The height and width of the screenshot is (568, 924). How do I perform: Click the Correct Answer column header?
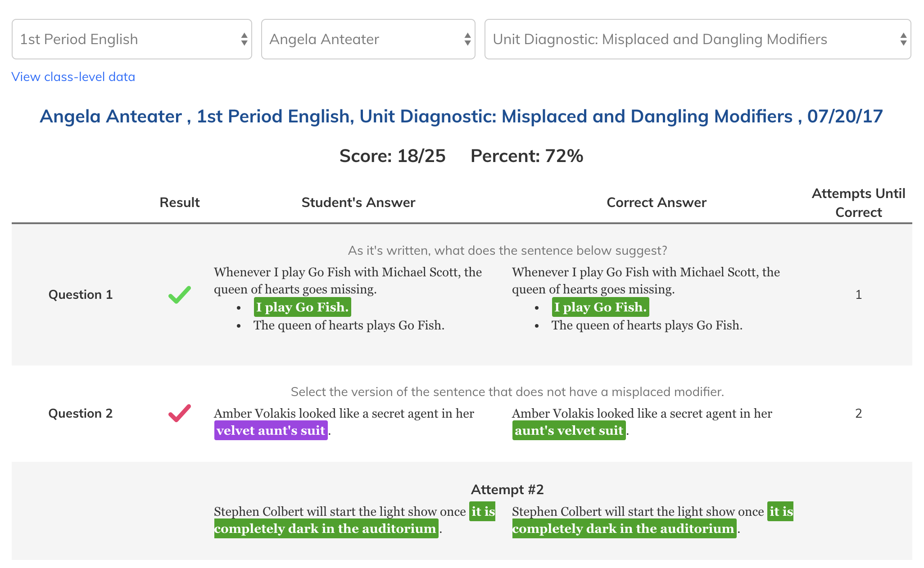[657, 203]
